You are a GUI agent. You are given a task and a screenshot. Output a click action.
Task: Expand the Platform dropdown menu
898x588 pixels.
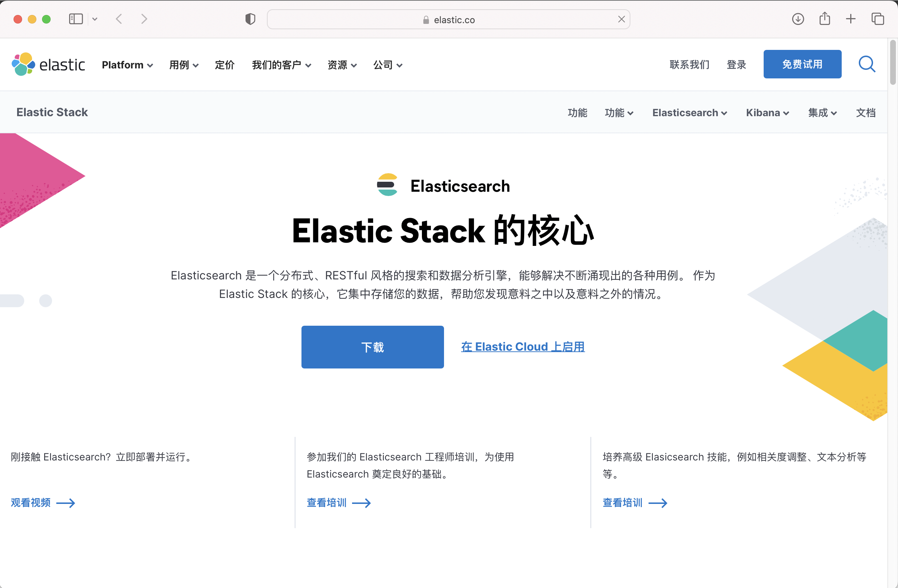point(127,65)
